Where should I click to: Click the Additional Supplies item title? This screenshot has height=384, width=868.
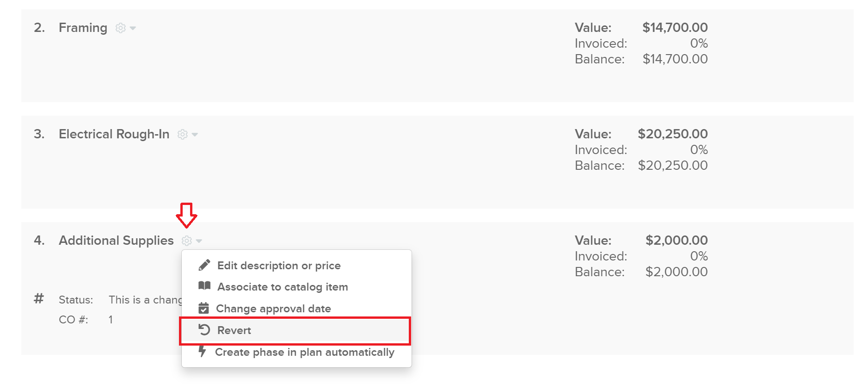click(x=116, y=241)
